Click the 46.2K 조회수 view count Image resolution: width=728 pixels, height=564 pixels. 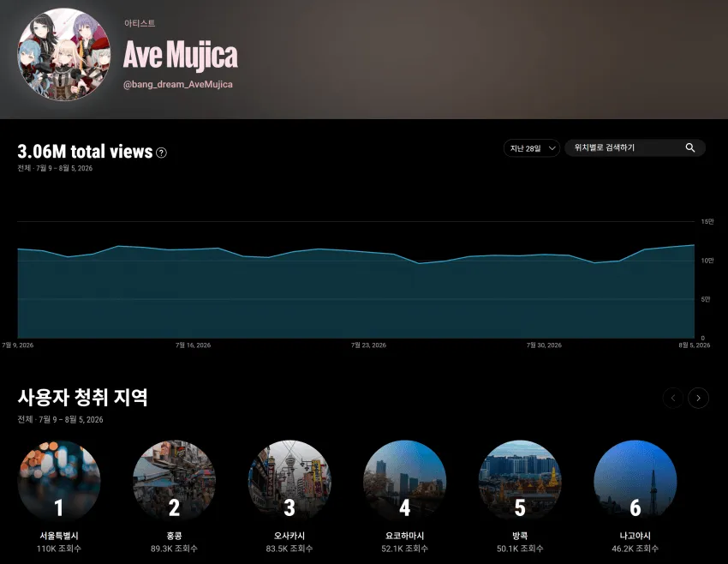click(x=636, y=549)
